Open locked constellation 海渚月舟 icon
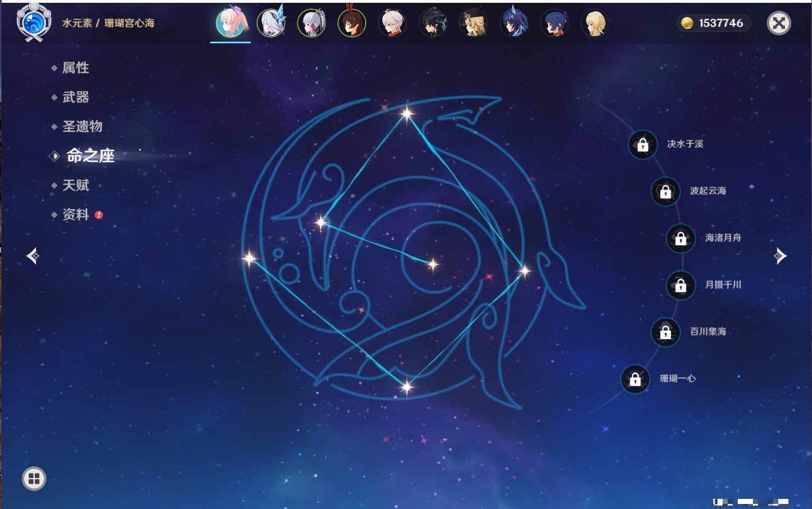 click(681, 238)
